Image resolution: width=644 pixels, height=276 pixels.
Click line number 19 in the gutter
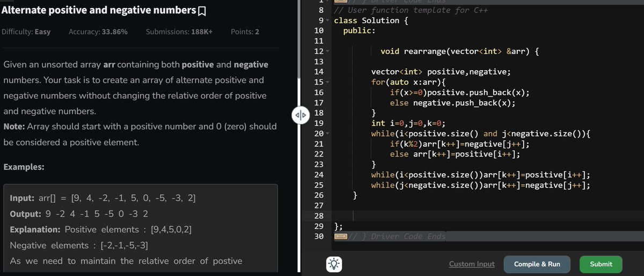click(318, 123)
